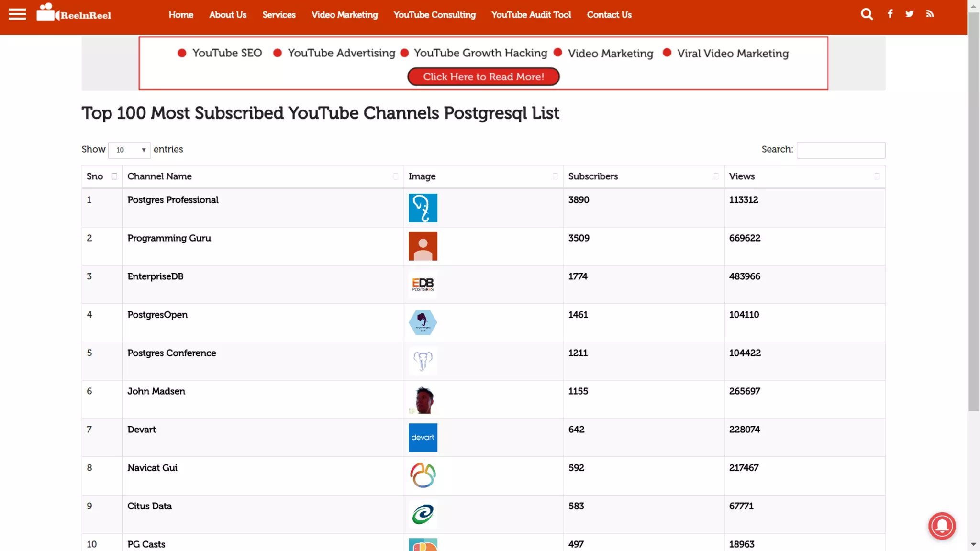
Task: Open the Twitter bird icon
Action: pyautogui.click(x=910, y=14)
